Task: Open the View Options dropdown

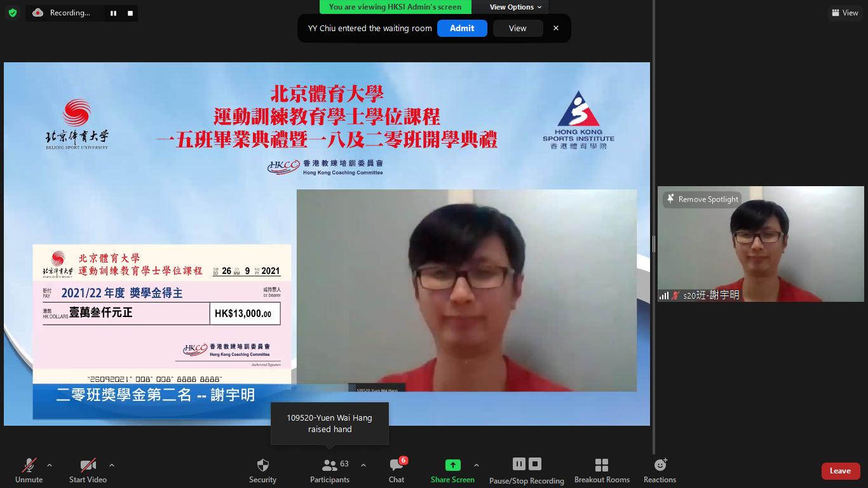Action: [x=515, y=7]
